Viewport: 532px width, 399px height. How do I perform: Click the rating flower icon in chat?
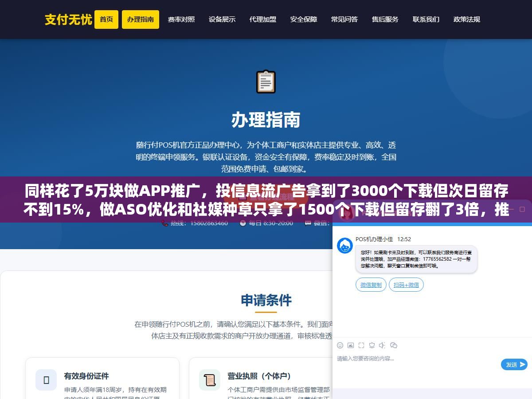[372, 345]
